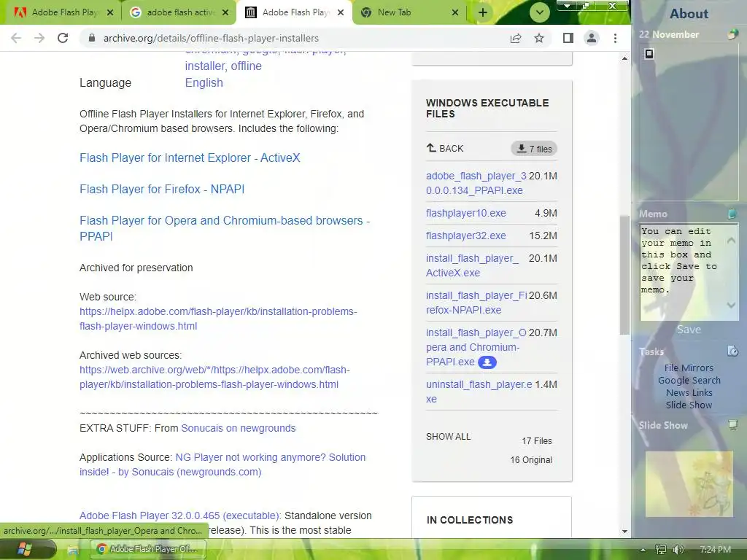Viewport: 747px width, 560px height.
Task: Open News Links in Tasks list
Action: (689, 392)
